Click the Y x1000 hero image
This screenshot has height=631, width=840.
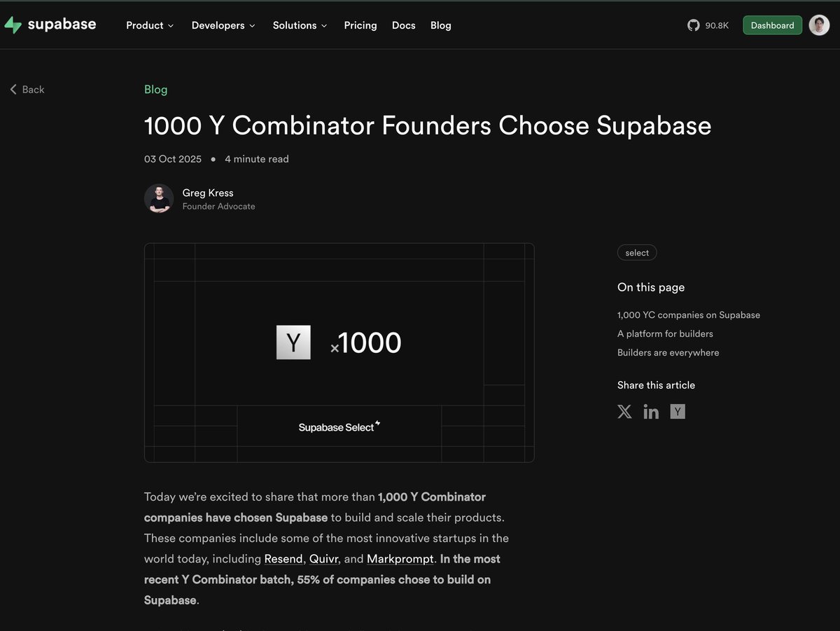(339, 352)
